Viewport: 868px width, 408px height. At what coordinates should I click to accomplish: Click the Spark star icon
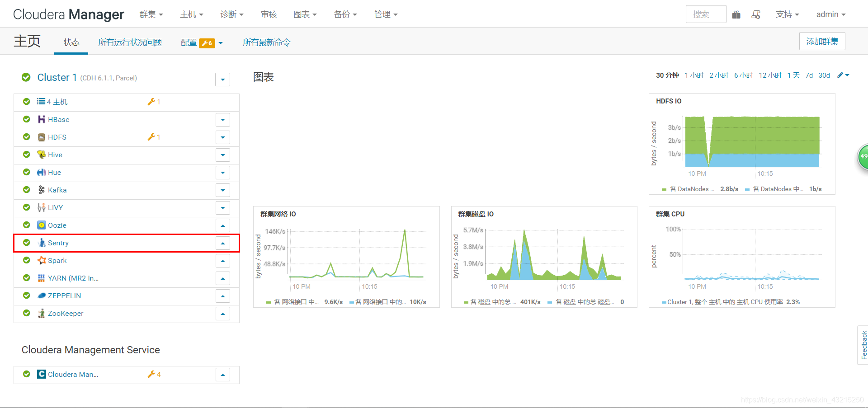[x=42, y=260]
